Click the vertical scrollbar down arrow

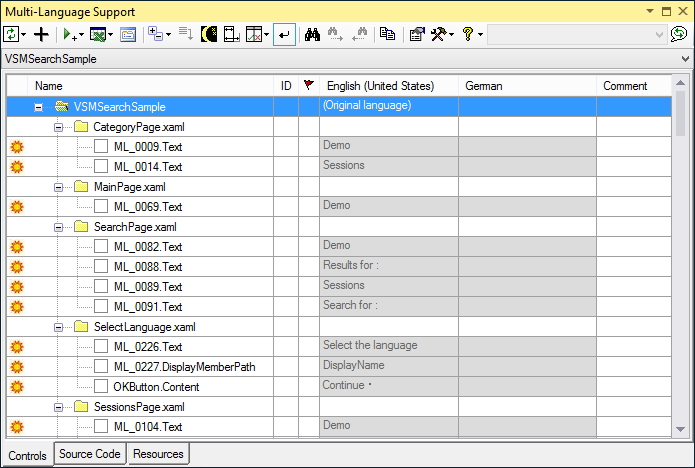[682, 431]
